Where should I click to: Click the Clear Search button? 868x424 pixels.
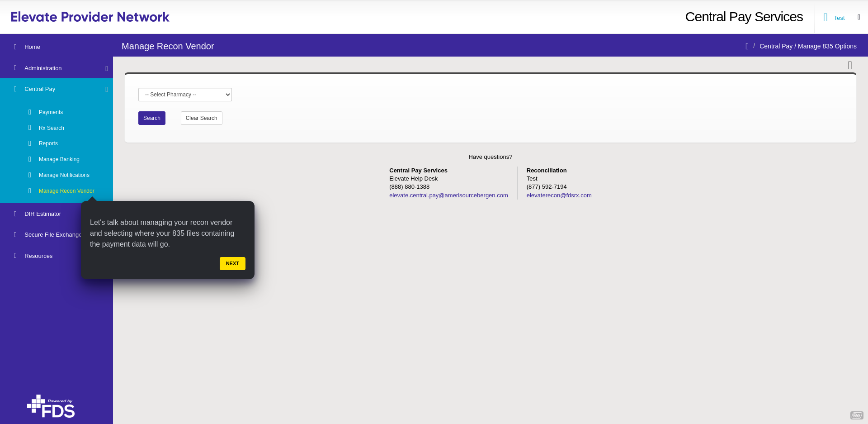[x=201, y=118]
